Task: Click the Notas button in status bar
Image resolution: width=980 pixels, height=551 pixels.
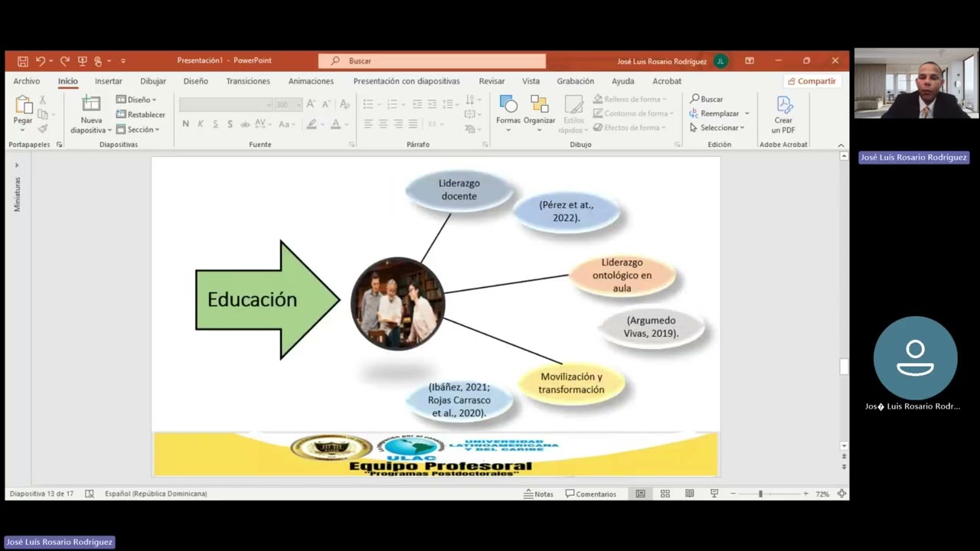Action: pos(538,494)
